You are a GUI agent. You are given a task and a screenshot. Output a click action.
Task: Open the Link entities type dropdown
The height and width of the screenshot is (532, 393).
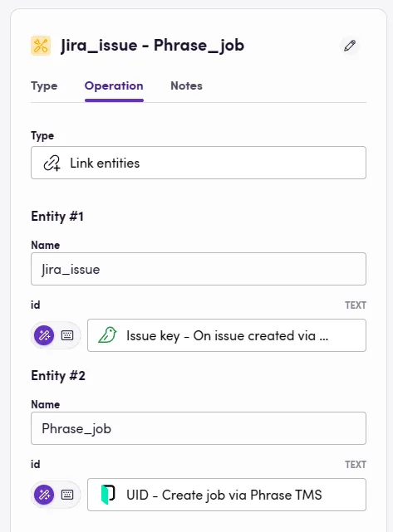(x=199, y=163)
